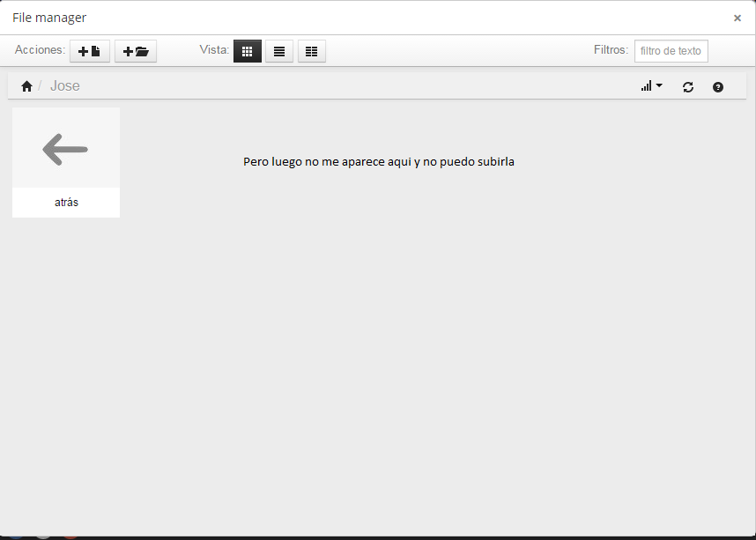This screenshot has height=540, width=756.
Task: Refresh the file listing
Action: [x=688, y=87]
